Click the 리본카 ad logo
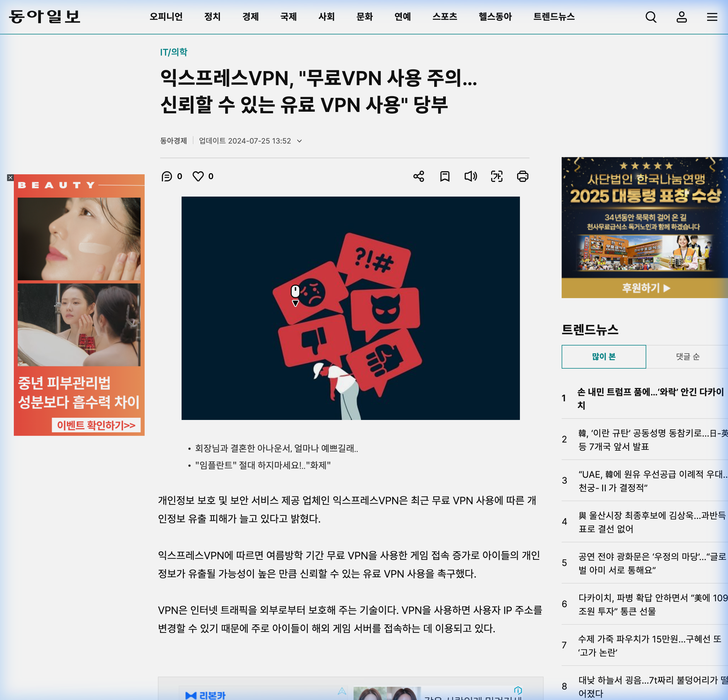Viewport: 728px width, 700px height. (x=205, y=695)
